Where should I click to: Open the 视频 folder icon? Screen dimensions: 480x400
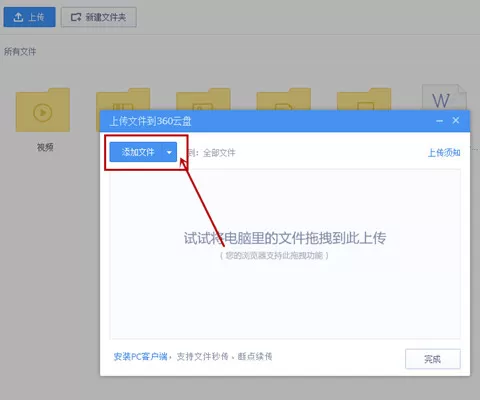[43, 110]
